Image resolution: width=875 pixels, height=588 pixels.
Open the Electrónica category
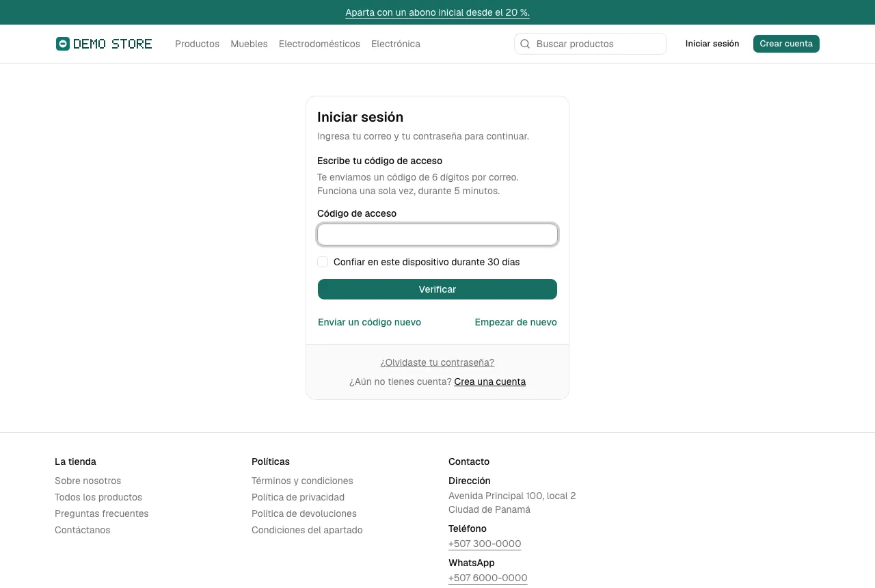396,44
